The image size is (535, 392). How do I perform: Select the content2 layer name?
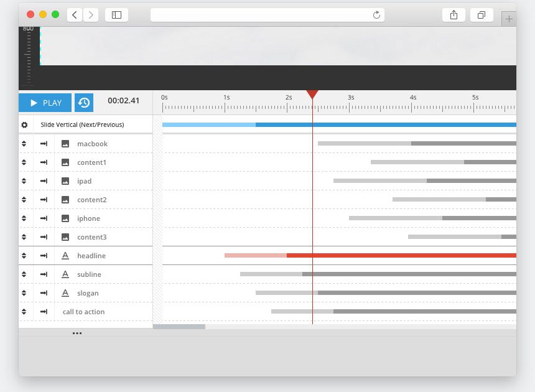[x=92, y=200]
